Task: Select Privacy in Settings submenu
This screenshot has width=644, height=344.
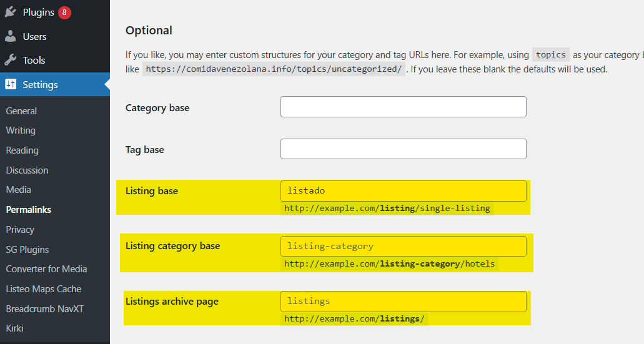Action: tap(20, 229)
